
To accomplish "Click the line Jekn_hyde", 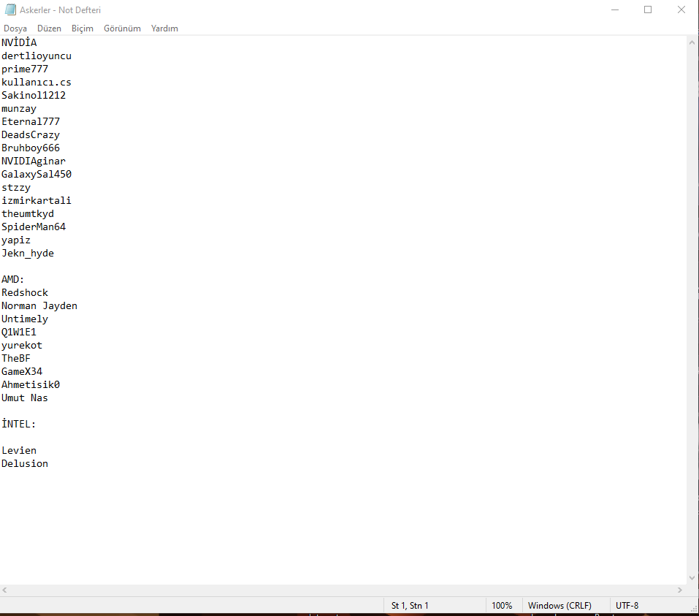I will click(x=28, y=254).
